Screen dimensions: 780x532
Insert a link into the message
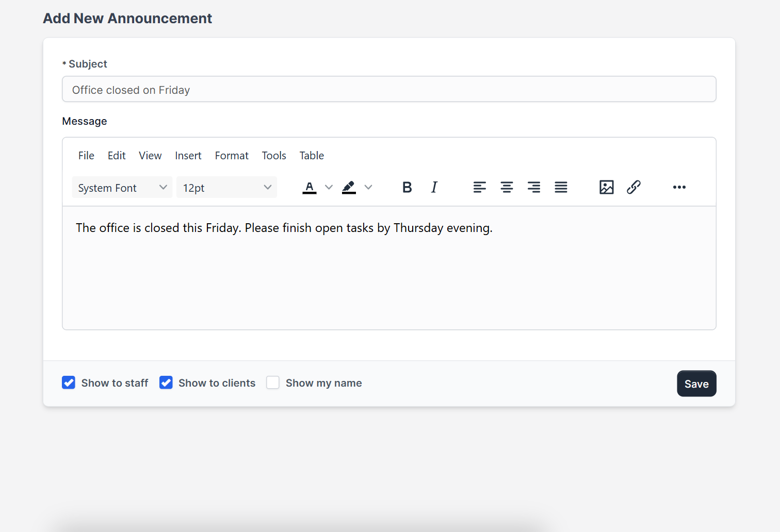[x=633, y=187]
